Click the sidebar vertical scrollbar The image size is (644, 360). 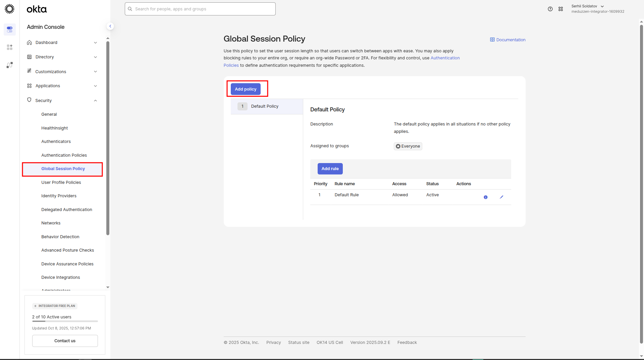[x=108, y=138]
